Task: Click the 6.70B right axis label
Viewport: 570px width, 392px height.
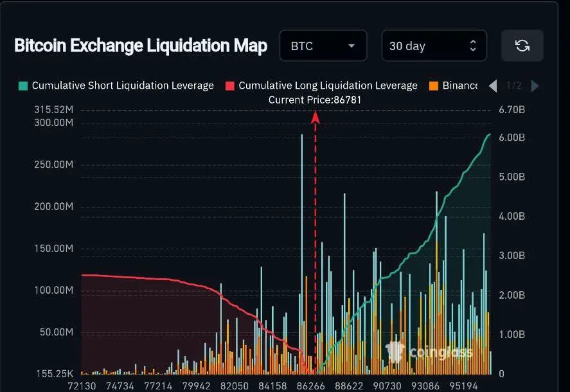Action: (512, 110)
